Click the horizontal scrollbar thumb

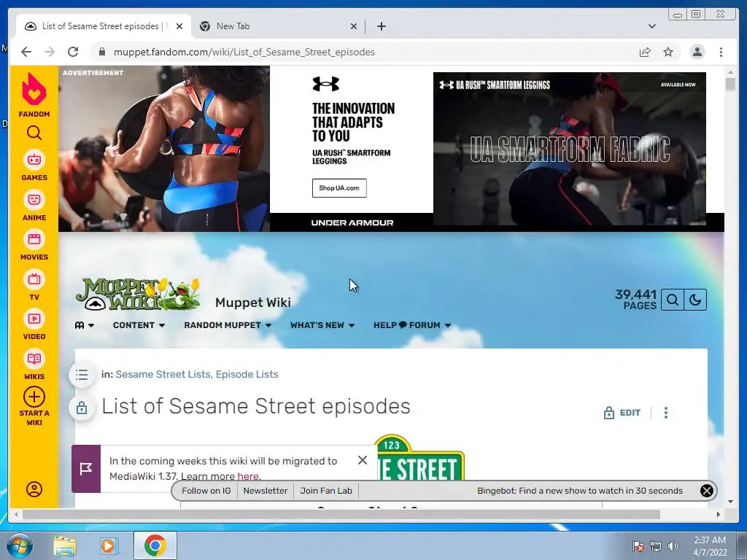tap(341, 515)
